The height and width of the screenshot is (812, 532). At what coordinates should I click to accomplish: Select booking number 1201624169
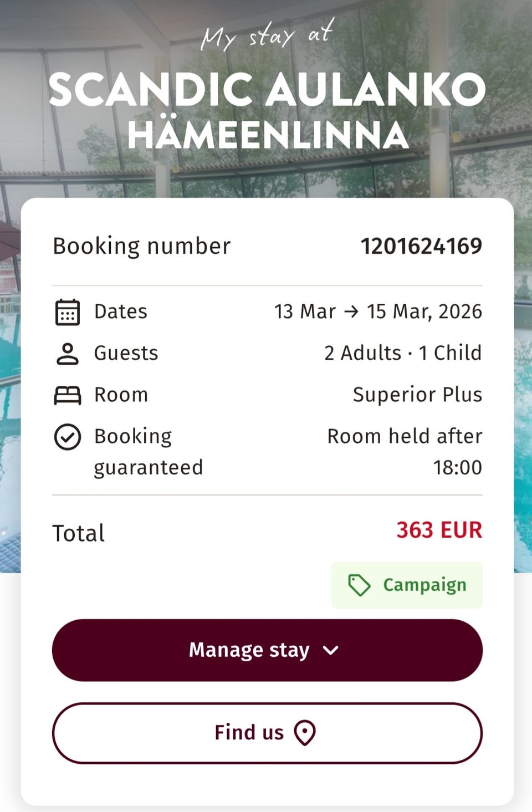(421, 246)
